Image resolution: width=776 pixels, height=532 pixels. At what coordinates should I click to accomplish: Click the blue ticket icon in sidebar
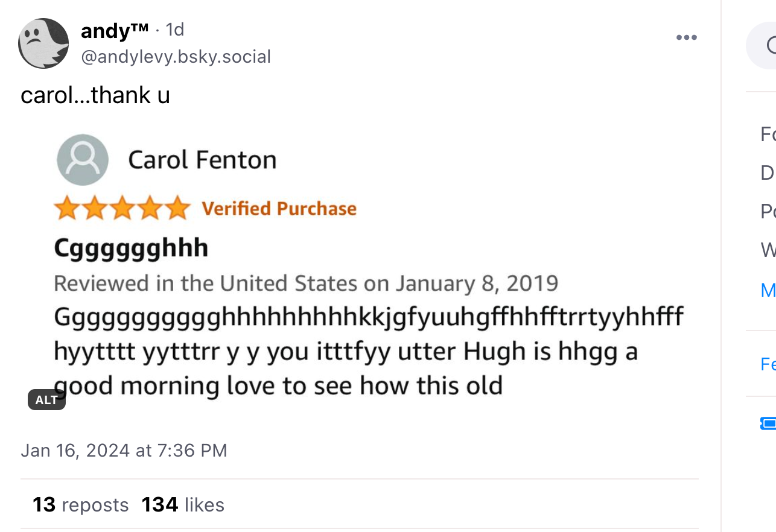point(769,424)
